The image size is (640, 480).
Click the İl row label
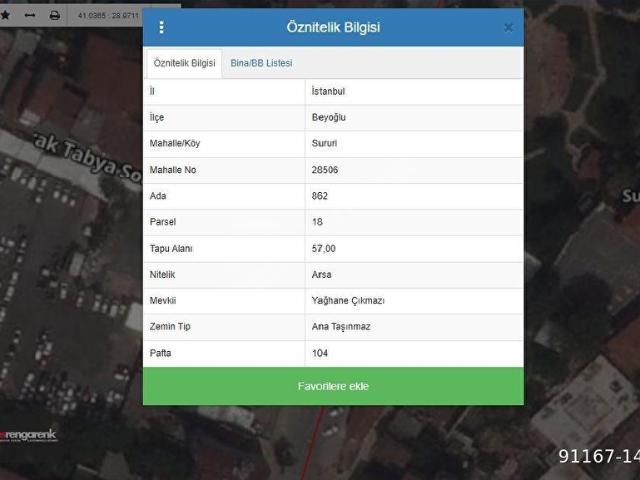(152, 91)
